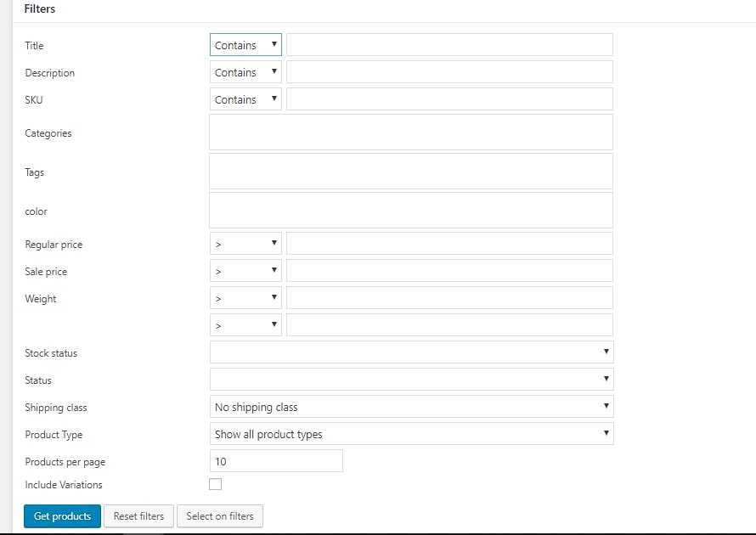Screen dimensions: 756x535
Task: Focus the Categories selection box
Action: 411,132
